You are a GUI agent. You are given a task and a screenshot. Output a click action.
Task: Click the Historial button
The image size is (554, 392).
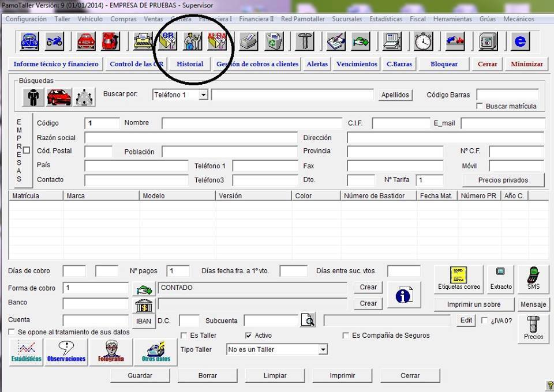point(190,64)
